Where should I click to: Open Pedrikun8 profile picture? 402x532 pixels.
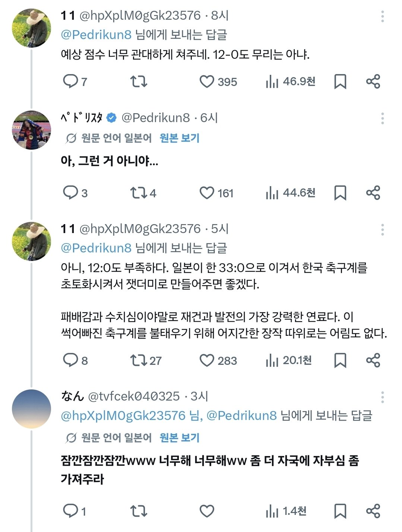31,130
